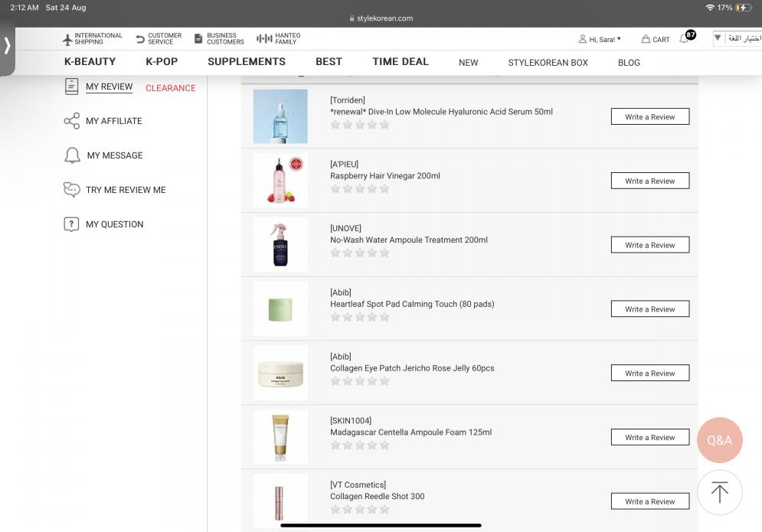Write a review for Torriden Hyaluronic Serum
The image size is (762, 532).
click(649, 117)
